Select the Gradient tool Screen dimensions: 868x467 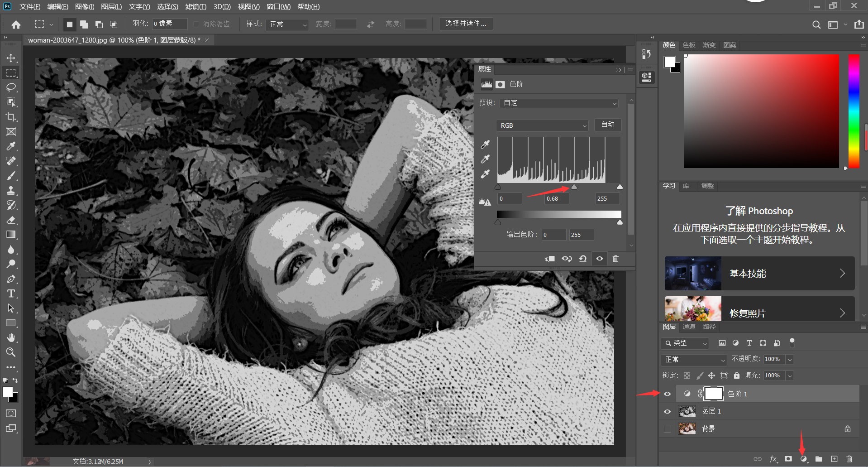click(11, 235)
